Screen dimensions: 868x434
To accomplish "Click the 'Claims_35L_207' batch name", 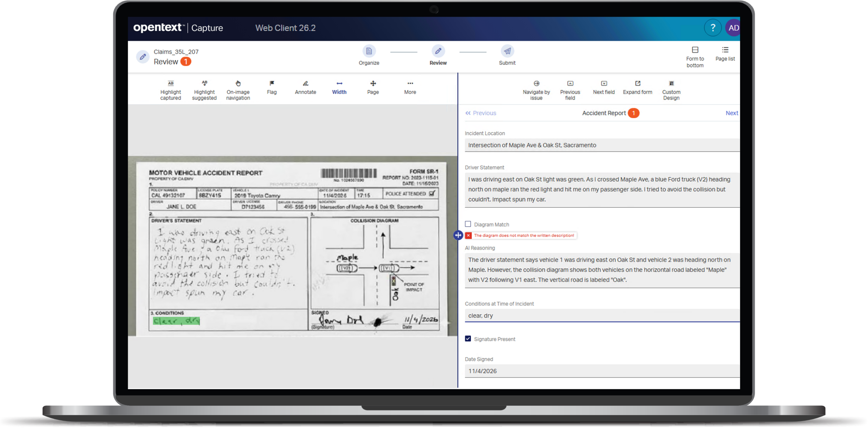I will (x=176, y=52).
